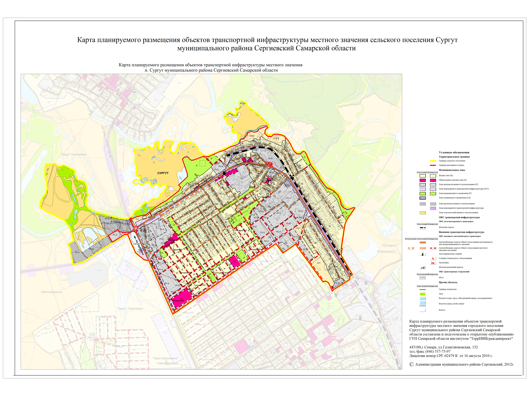This screenshot has width=532, height=396.
Task: Click planned dashed recreation zone (Р) swatch
Action: (433, 194)
